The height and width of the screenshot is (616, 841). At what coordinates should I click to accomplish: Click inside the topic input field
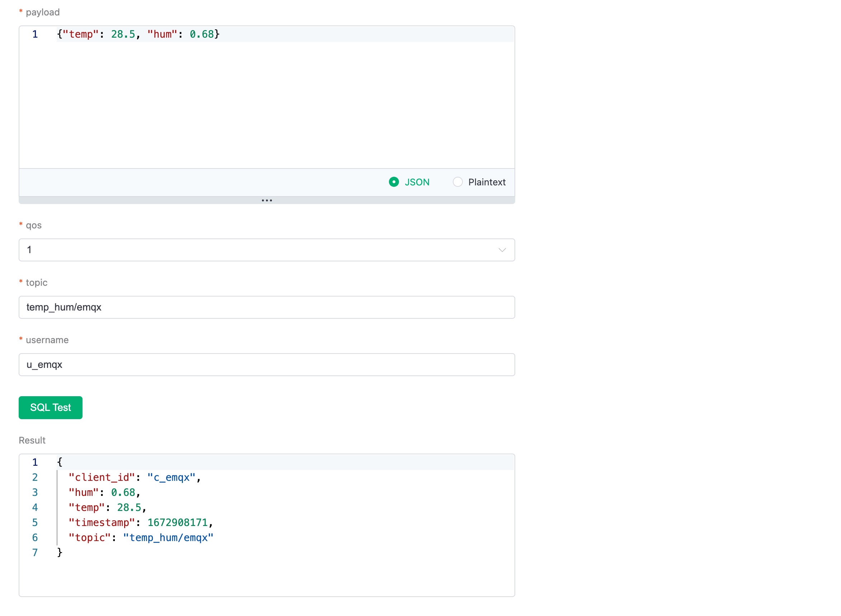[x=267, y=307]
